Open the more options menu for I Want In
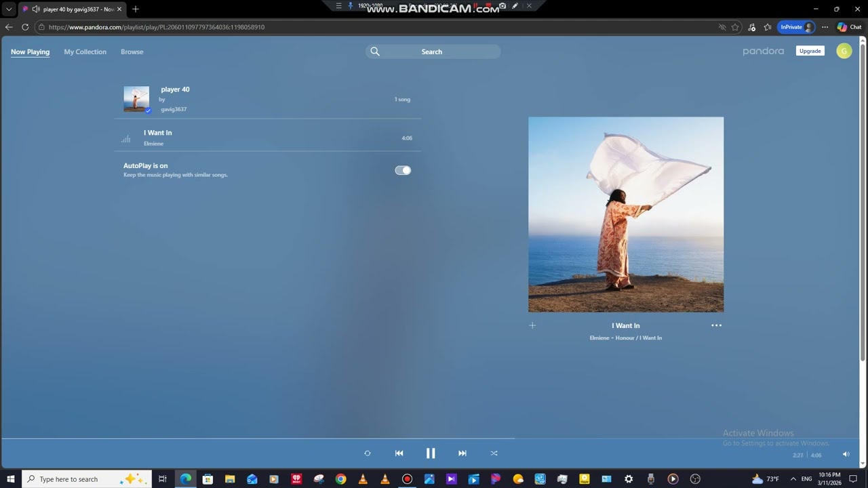This screenshot has height=488, width=868. coord(716,325)
